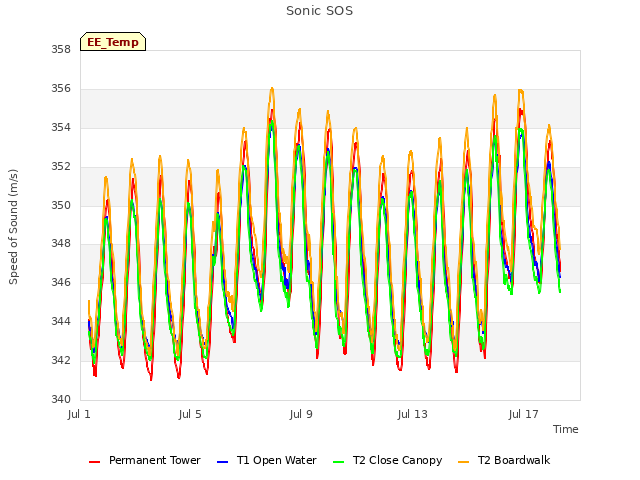Click the Jul 13 x-axis tick label
640x480 pixels.
click(413, 414)
